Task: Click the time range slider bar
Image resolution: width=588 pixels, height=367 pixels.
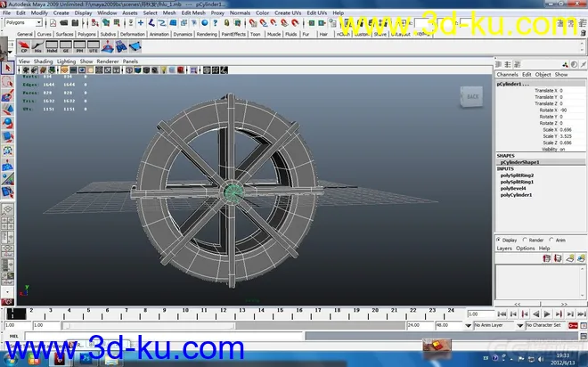Action: coord(150,326)
